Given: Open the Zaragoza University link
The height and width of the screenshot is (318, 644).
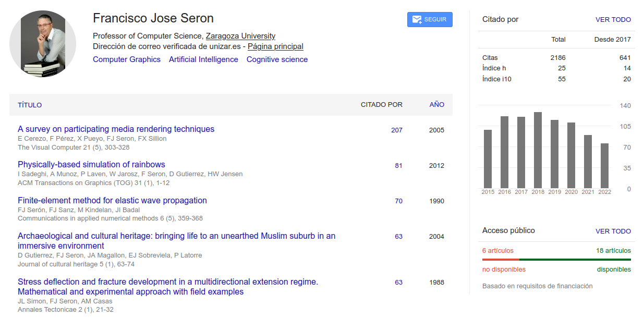Looking at the screenshot, I should point(240,36).
